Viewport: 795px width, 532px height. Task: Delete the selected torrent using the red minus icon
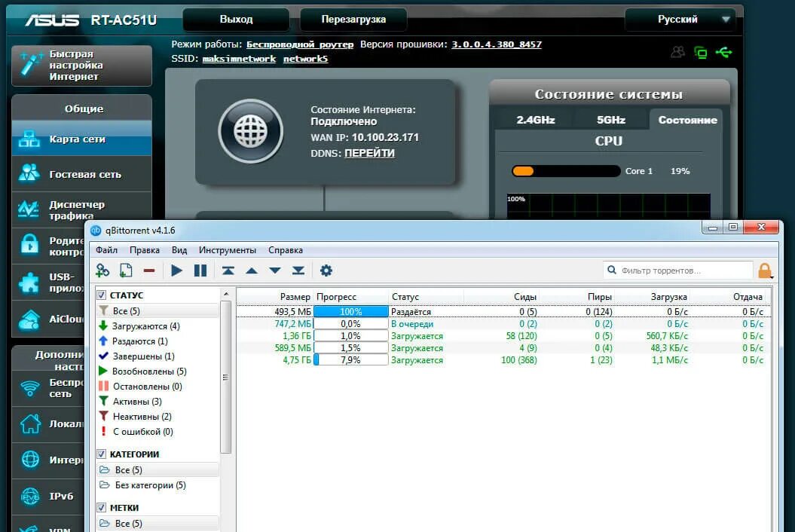pyautogui.click(x=148, y=269)
